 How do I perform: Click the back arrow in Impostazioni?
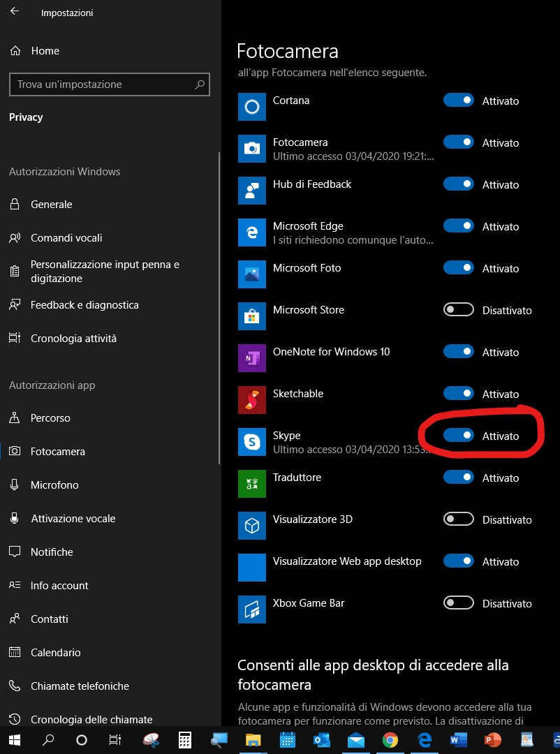[15, 12]
